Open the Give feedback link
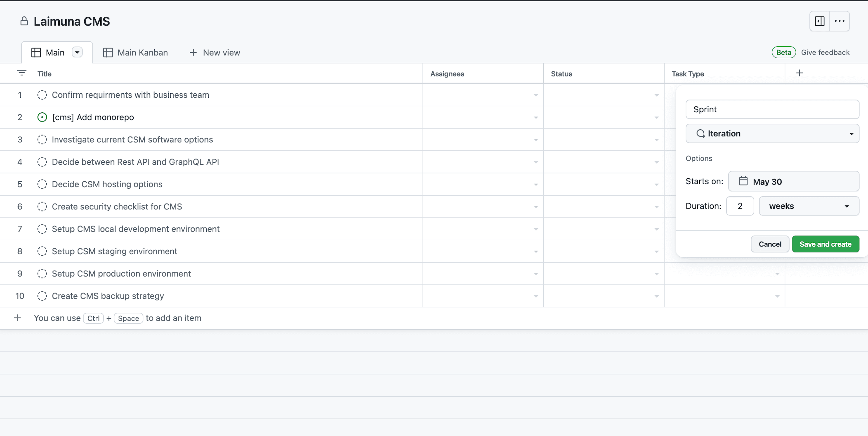 pos(825,52)
